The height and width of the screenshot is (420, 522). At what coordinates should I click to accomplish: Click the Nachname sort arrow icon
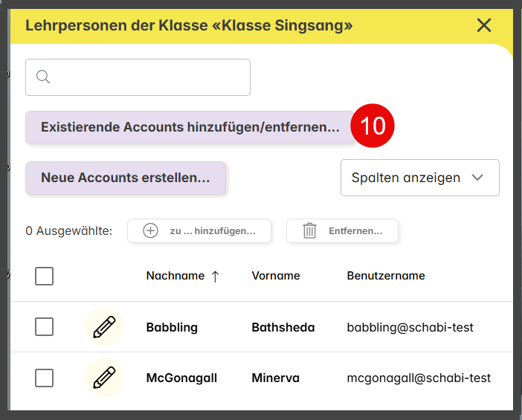[215, 277]
